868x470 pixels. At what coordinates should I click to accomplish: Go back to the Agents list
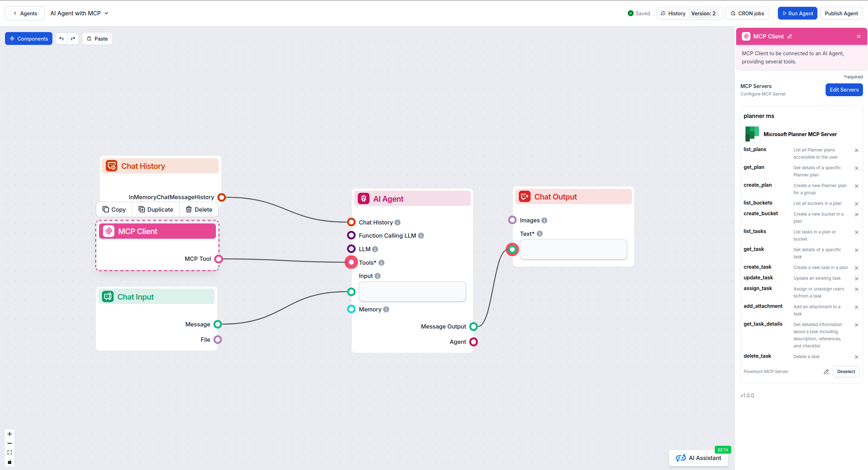tap(24, 13)
